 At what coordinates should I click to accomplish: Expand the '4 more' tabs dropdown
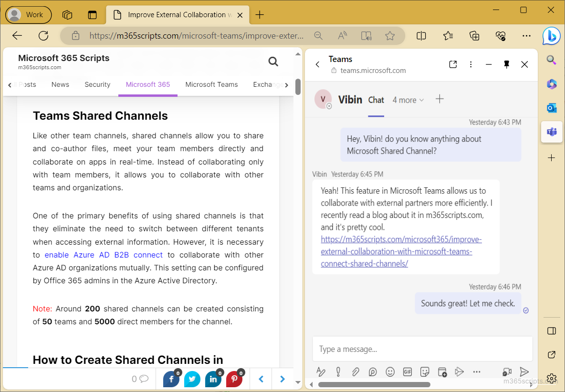point(408,100)
